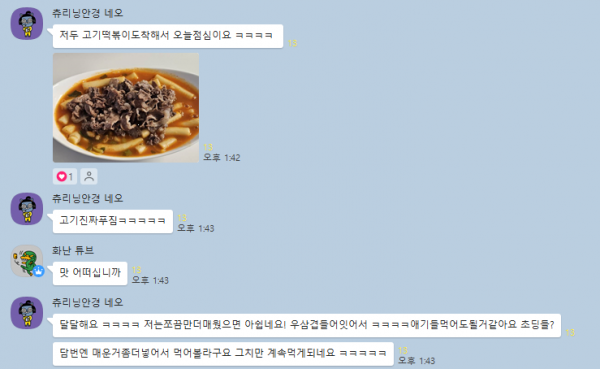Click sender name 츄리닝안경 네오 above the first message
This screenshot has width=600, height=369.
click(x=88, y=13)
